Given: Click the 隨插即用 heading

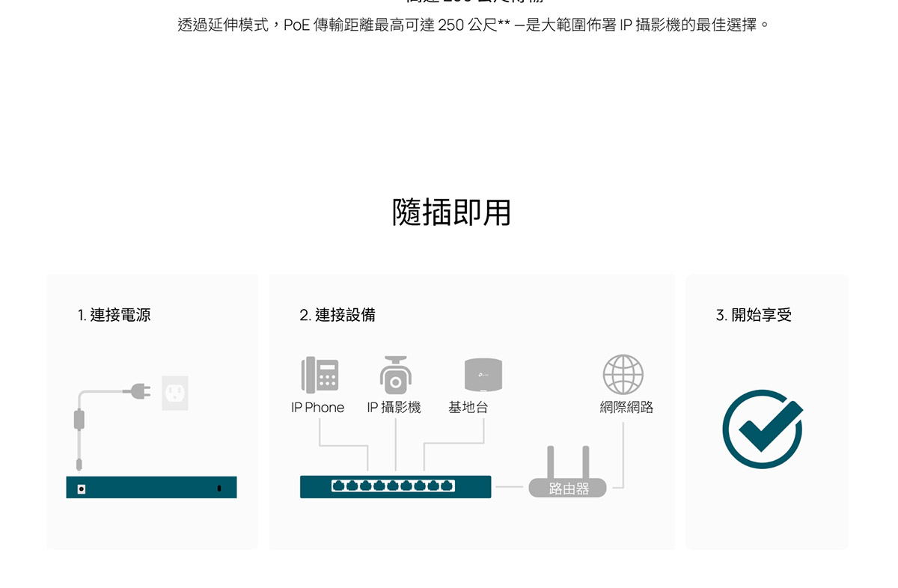Looking at the screenshot, I should click(x=451, y=212).
